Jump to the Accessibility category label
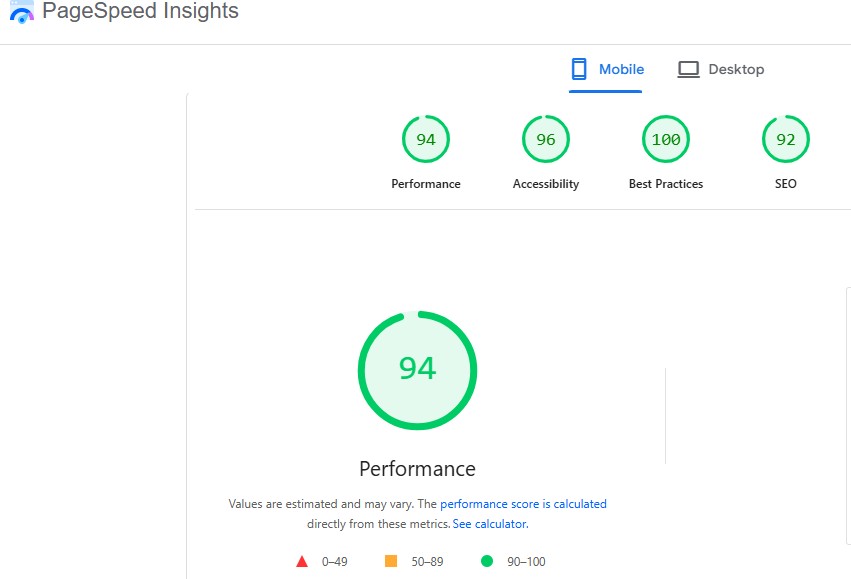Viewport: 851px width, 579px height. point(546,184)
